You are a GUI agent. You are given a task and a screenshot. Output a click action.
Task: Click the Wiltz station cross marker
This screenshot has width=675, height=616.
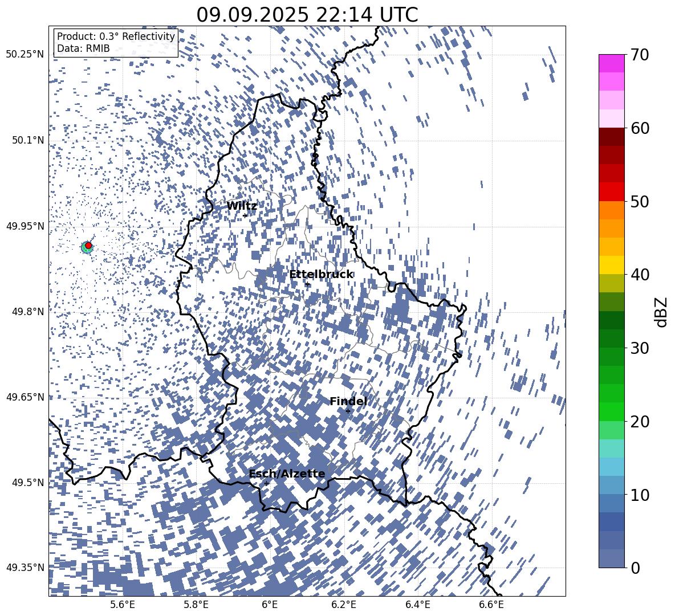(245, 215)
